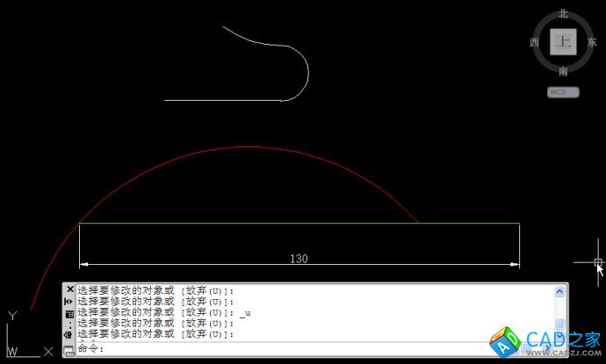Image resolution: width=606 pixels, height=364 pixels.
Task: Click command history scrollbar down arrow
Action: click(559, 334)
